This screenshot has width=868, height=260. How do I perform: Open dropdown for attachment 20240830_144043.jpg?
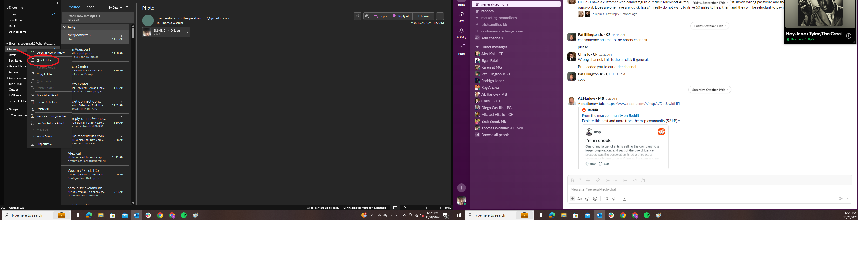[x=187, y=32]
